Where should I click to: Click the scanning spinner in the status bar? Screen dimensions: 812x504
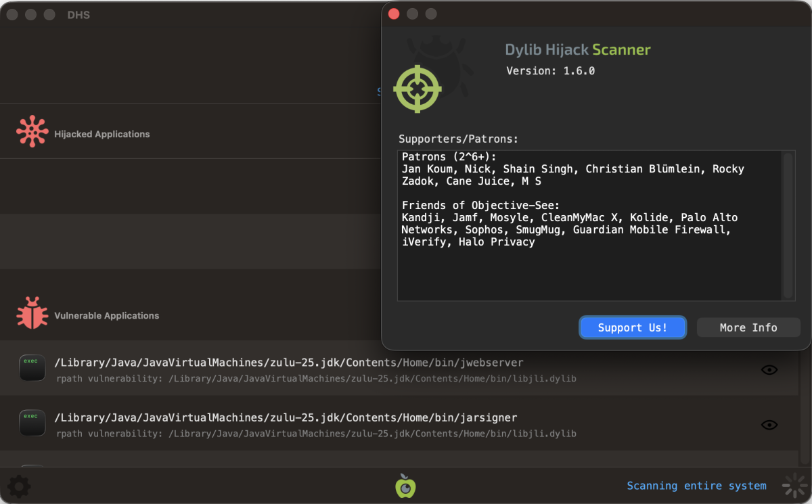pos(794,486)
